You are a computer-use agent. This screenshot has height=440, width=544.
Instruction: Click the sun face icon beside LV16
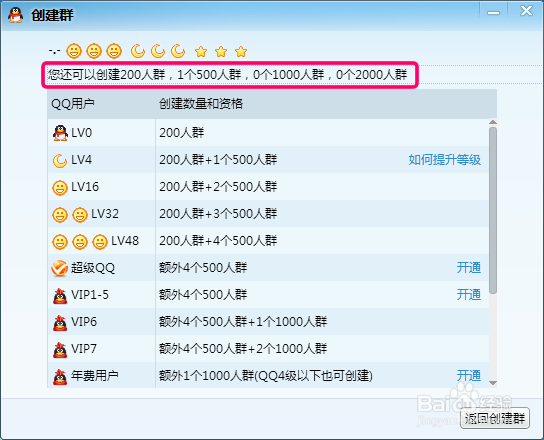[60, 188]
